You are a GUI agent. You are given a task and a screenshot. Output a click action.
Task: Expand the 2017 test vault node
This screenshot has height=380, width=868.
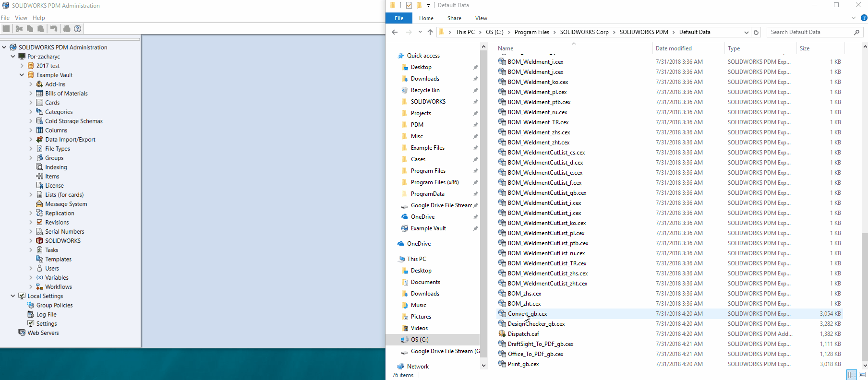(x=22, y=66)
